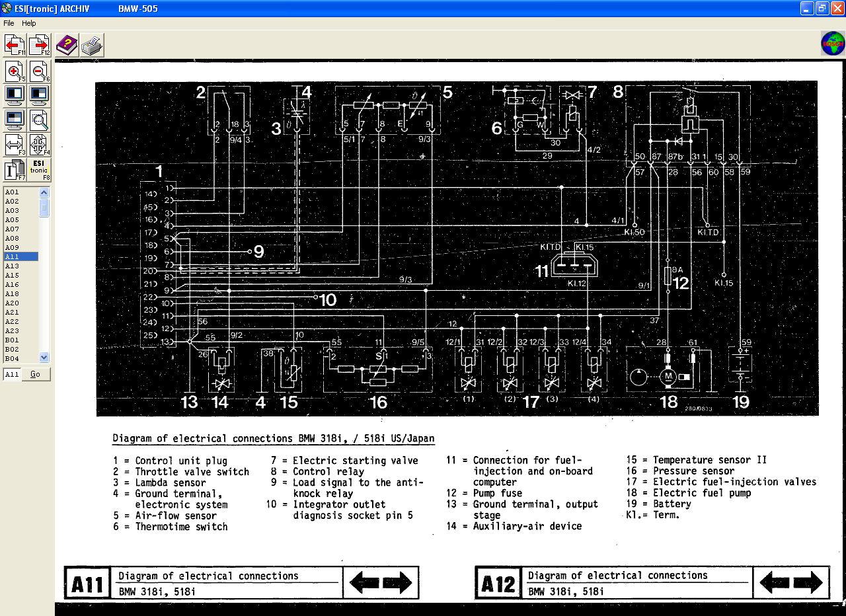This screenshot has width=846, height=616.
Task: Open the purple help book
Action: click(x=67, y=45)
